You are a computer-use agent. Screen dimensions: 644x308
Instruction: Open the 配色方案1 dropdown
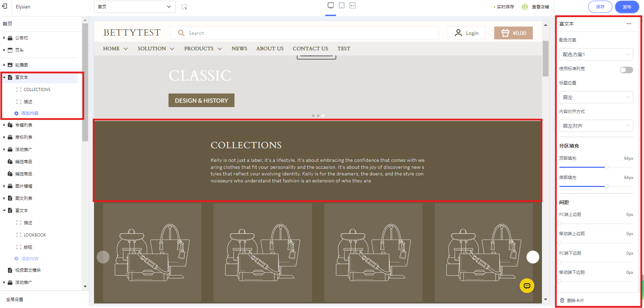[596, 54]
